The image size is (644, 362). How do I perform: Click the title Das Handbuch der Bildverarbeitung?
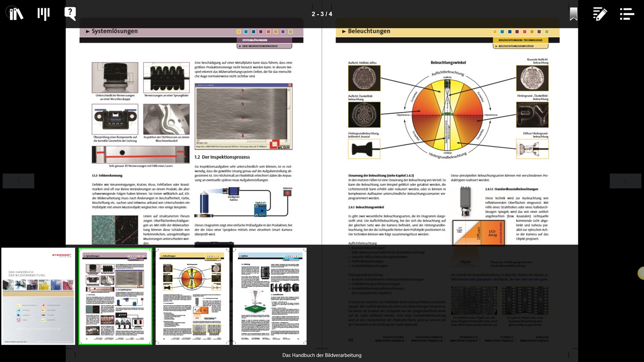click(x=321, y=355)
